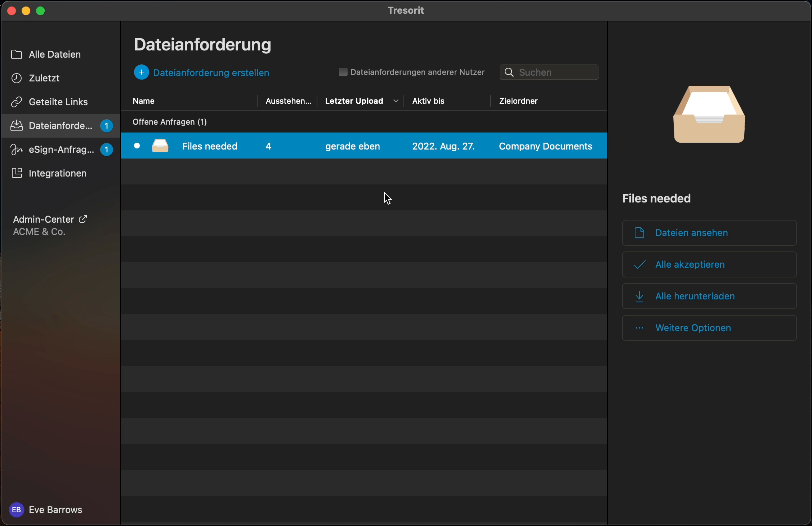Open Eve Barrows account name

[55, 510]
